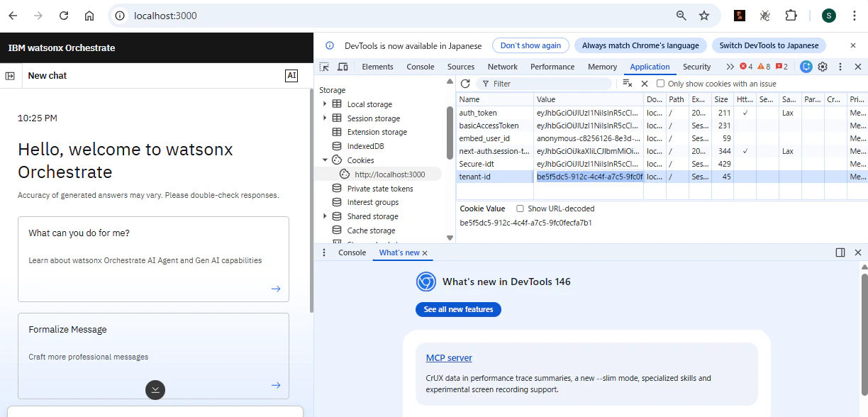Open the Security tab
Screen dimensions: 868x417
[x=696, y=67]
